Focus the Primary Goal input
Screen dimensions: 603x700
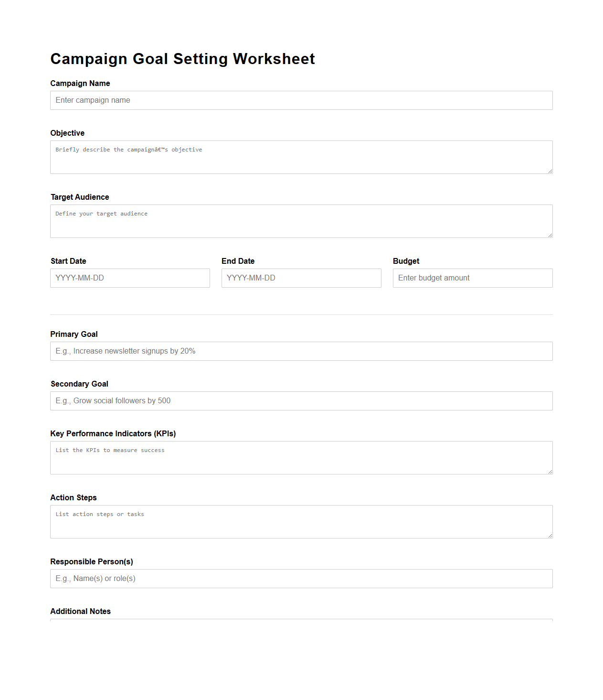[x=301, y=351]
